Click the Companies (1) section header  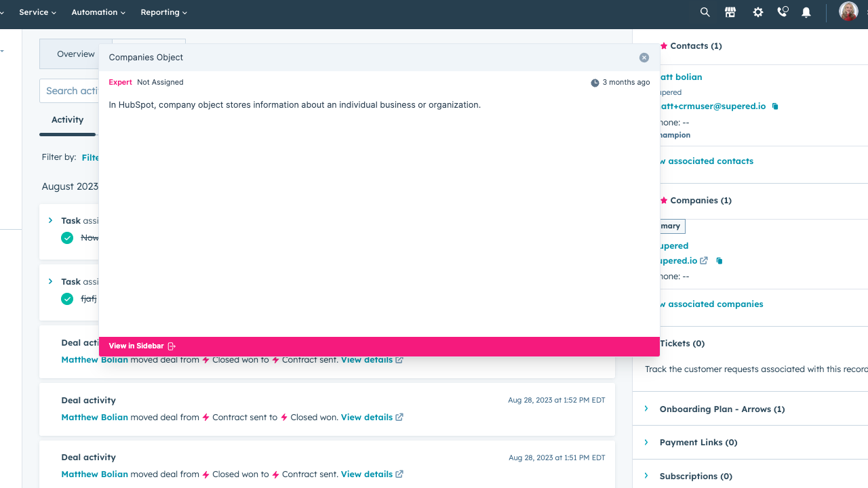[x=701, y=201]
